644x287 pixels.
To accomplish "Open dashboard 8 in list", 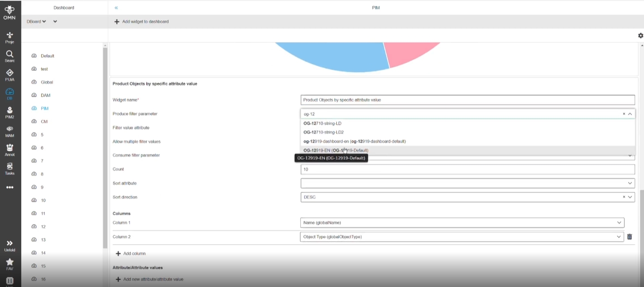I will coord(42,174).
